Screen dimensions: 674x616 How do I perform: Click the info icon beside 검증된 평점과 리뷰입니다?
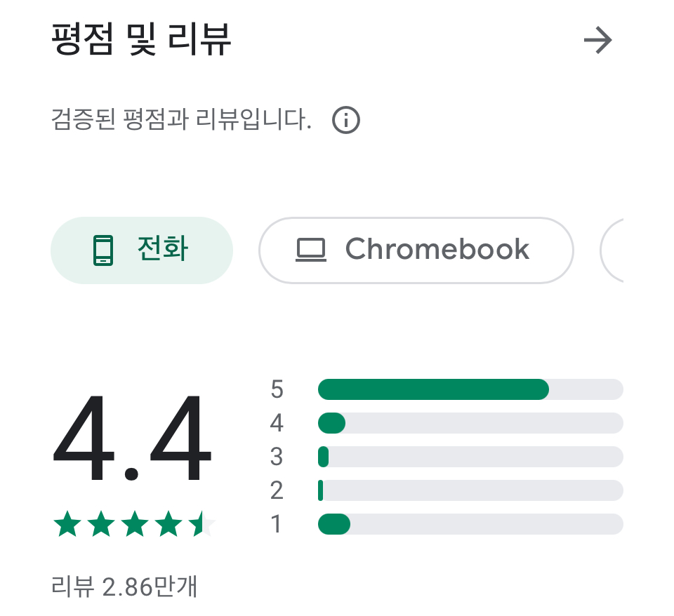pyautogui.click(x=346, y=120)
